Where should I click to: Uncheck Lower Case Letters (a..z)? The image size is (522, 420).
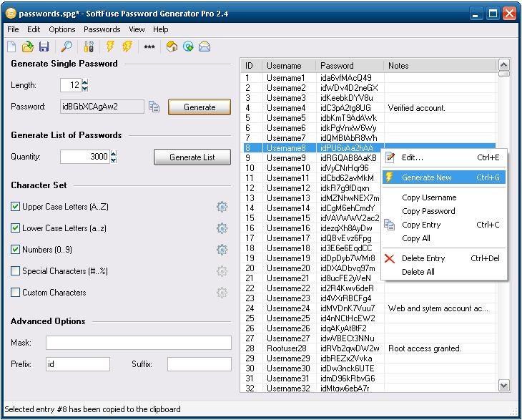pos(15,228)
